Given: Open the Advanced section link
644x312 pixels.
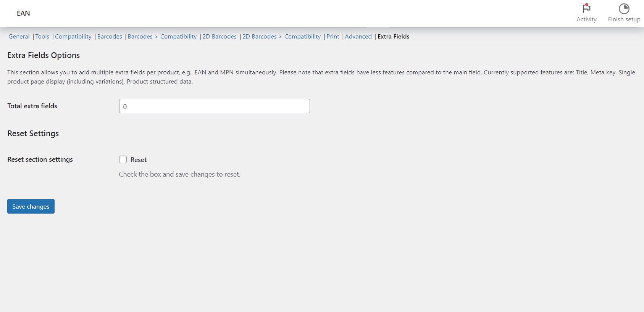Looking at the screenshot, I should click(358, 37).
